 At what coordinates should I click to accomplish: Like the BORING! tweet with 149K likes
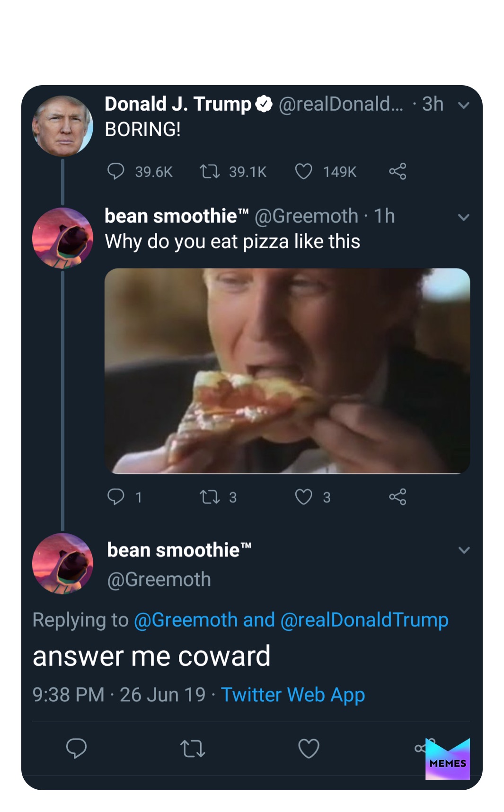(x=303, y=171)
